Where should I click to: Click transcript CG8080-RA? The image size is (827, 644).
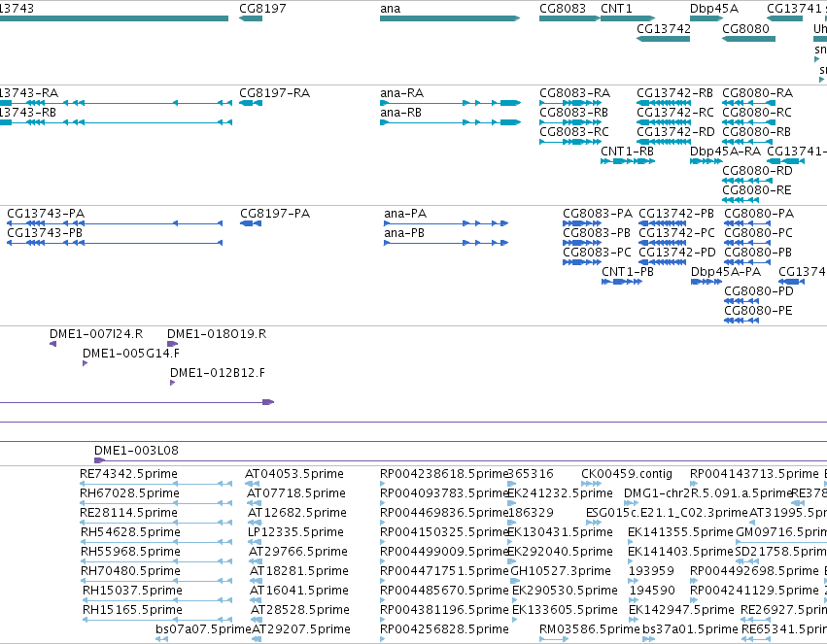point(747,103)
